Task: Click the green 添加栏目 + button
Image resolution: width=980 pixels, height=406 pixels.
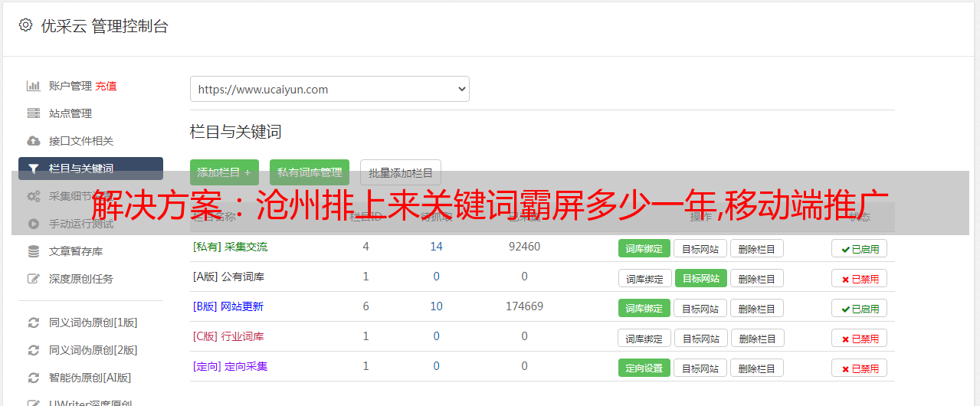Action: (225, 172)
